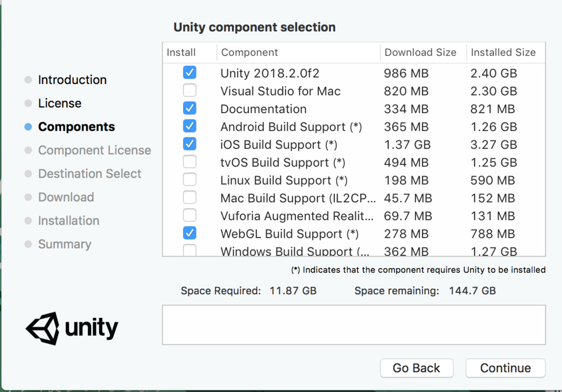
Task: Click the '3.27 GB' installed size cell
Action: [494, 145]
